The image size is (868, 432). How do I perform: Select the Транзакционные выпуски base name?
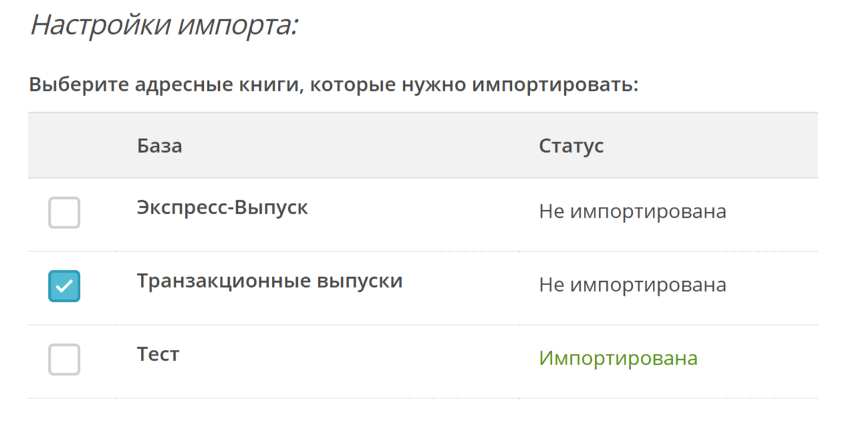[269, 281]
